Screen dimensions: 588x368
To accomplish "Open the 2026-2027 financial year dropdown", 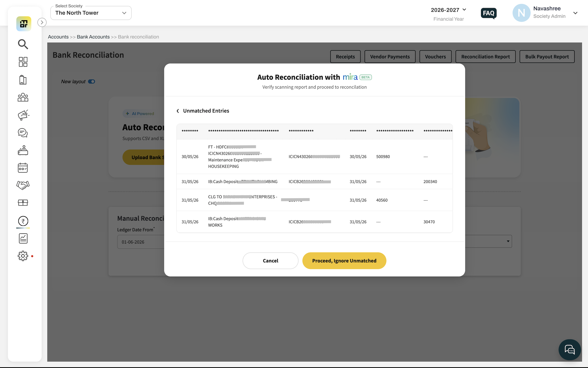I will 448,10.
